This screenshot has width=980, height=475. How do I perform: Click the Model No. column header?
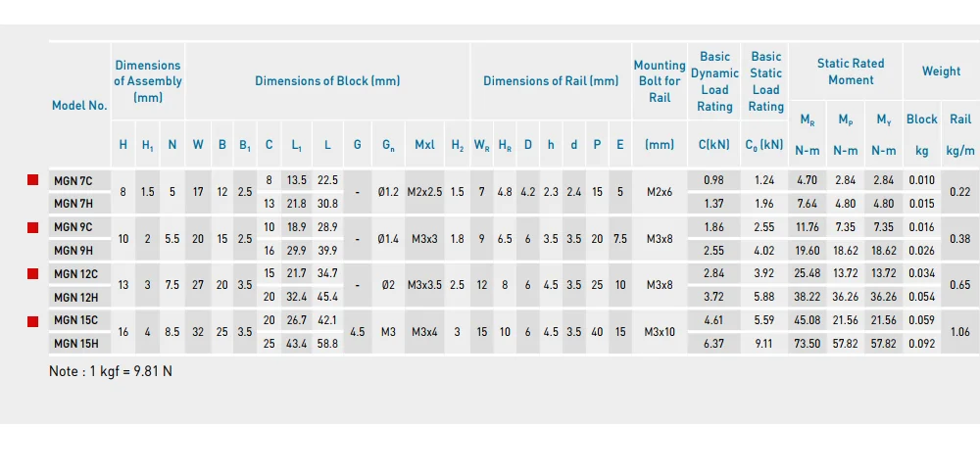pos(79,105)
